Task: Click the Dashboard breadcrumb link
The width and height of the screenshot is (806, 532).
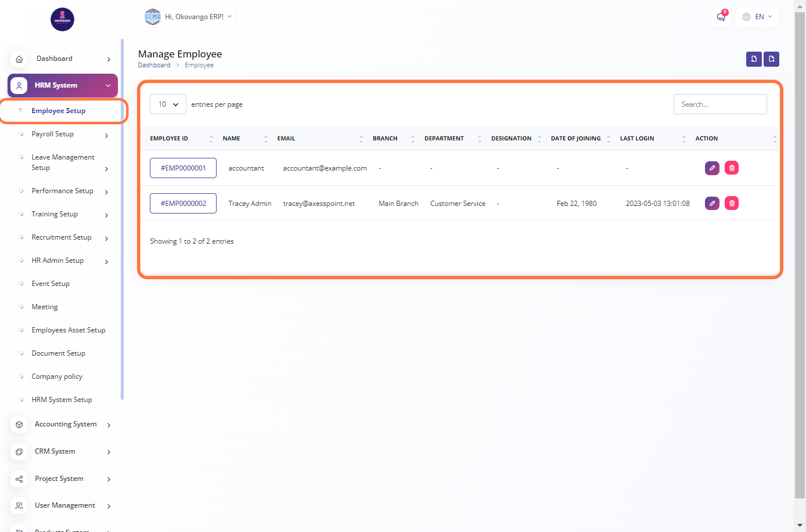Action: click(154, 66)
